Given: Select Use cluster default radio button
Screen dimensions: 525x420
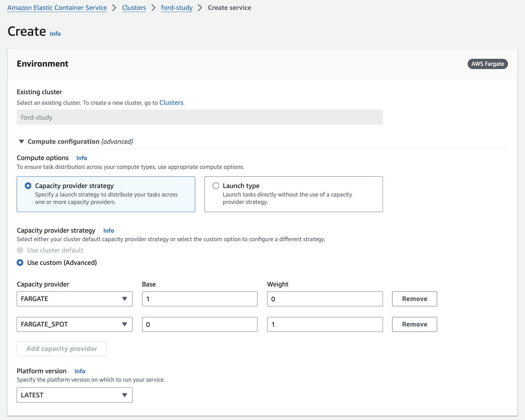Looking at the screenshot, I should (20, 250).
